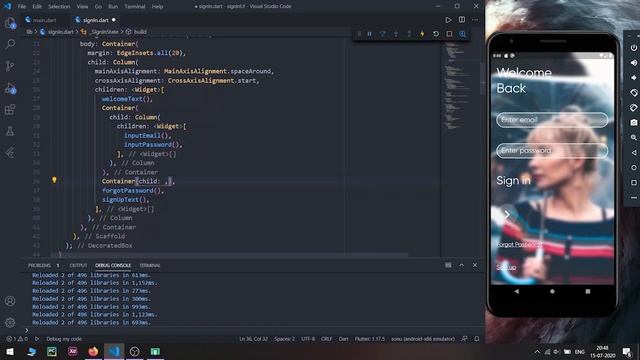Restart the debug session
The image size is (640, 360).
pos(436,34)
